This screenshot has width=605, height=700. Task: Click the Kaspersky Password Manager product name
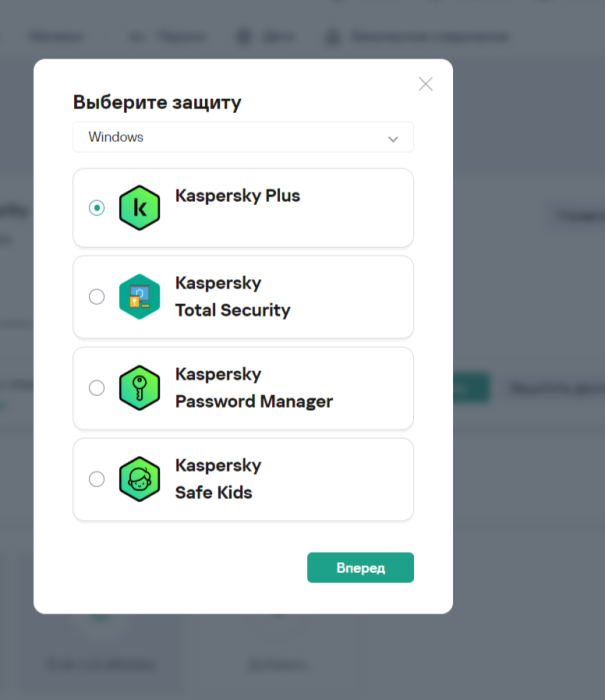(253, 388)
